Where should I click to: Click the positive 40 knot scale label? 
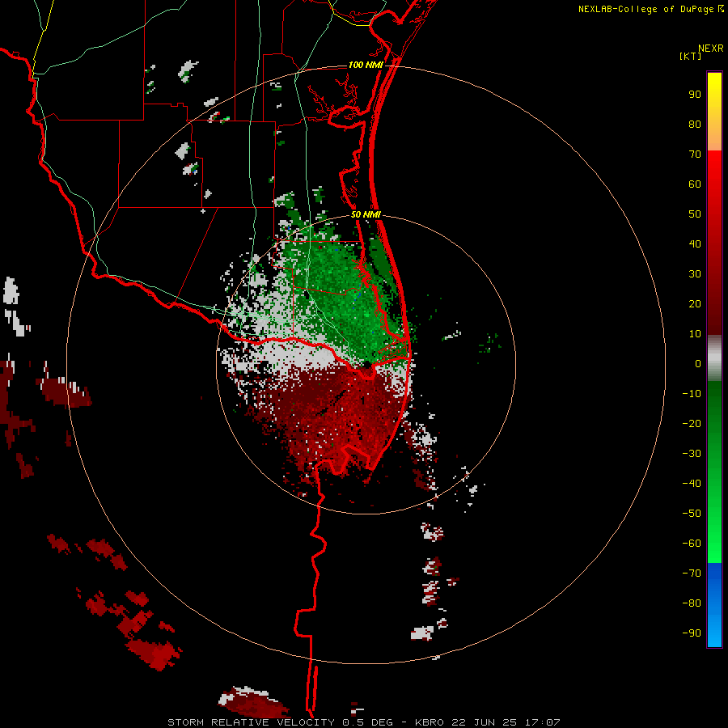(x=695, y=243)
